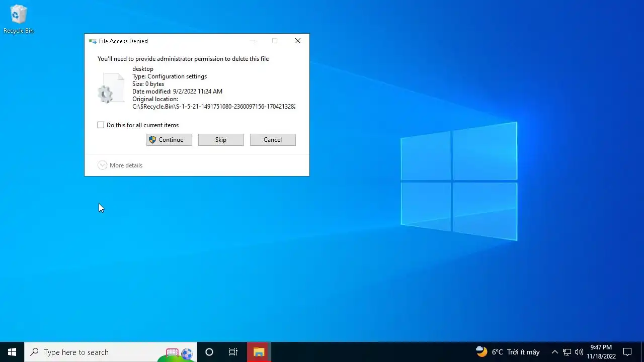This screenshot has height=362, width=644.
Task: Click the "Size: 0 bytes" text
Action: (148, 84)
